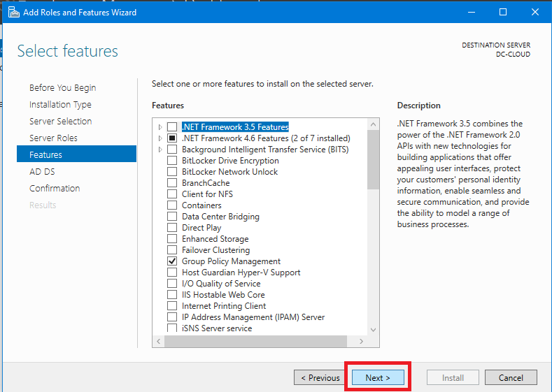Click the wizard icon in the title bar
This screenshot has width=552, height=392.
14,12
